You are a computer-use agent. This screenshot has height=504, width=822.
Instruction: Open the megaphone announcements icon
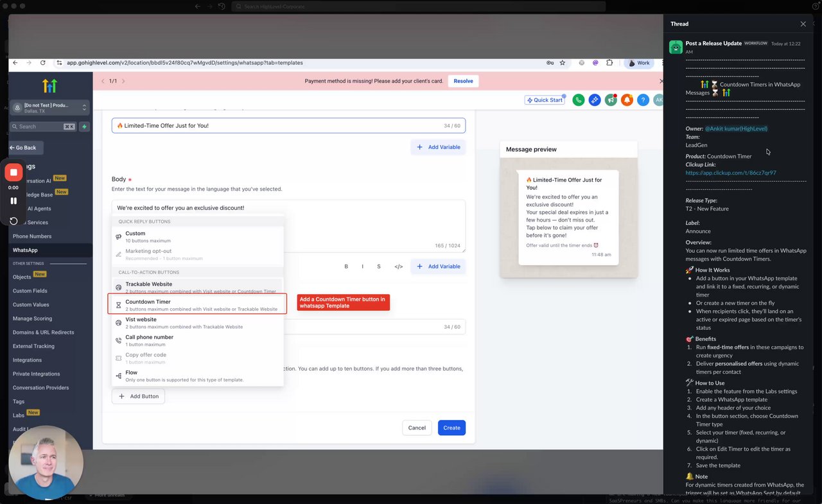(x=611, y=100)
